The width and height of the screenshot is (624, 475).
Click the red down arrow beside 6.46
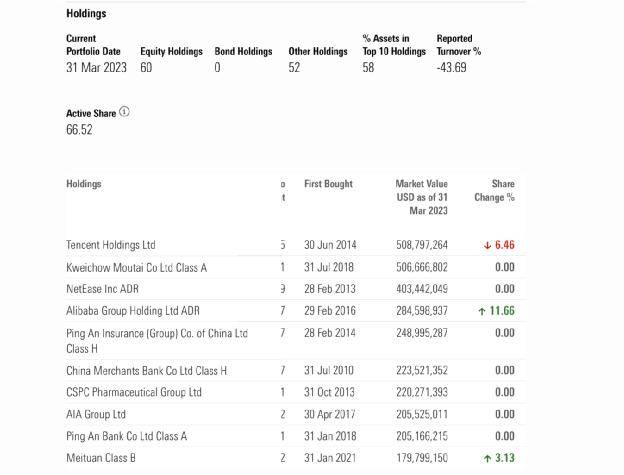coord(487,245)
